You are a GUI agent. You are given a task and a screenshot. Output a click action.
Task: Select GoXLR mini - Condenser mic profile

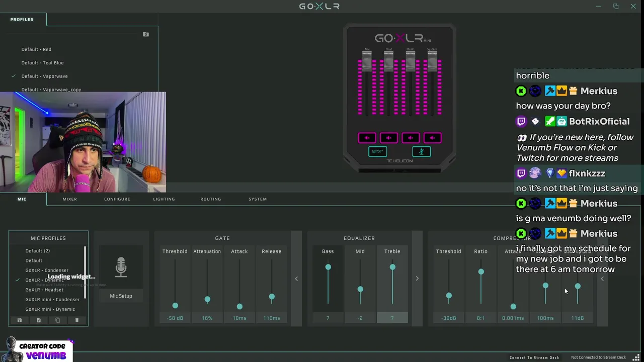pyautogui.click(x=52, y=300)
